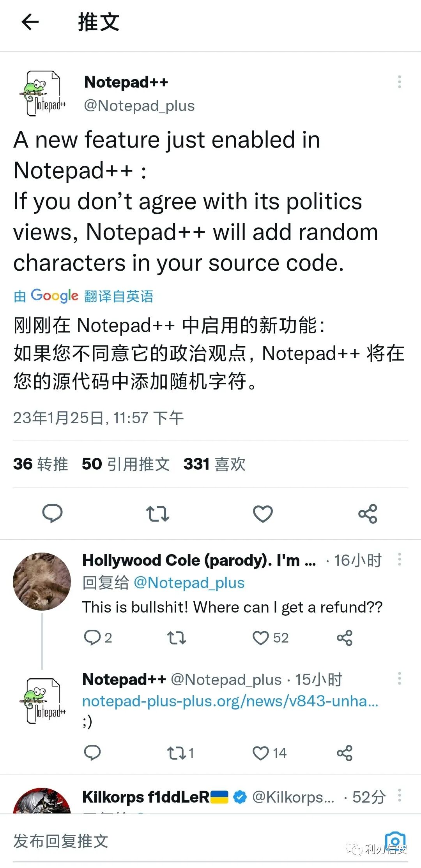Open the main tweet's three-dot menu
421x868 pixels.
(x=399, y=82)
